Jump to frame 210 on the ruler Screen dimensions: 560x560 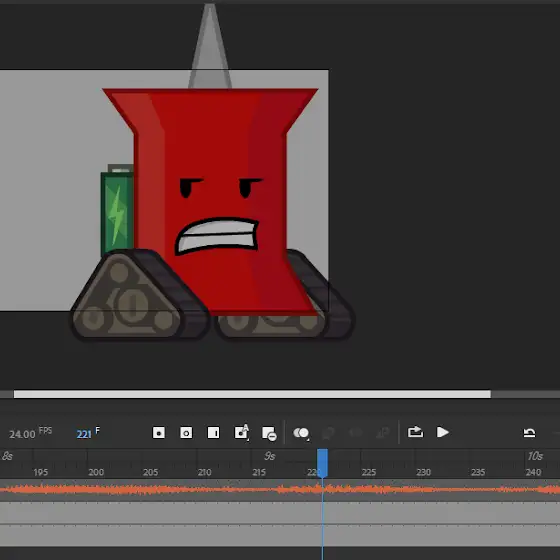point(205,472)
